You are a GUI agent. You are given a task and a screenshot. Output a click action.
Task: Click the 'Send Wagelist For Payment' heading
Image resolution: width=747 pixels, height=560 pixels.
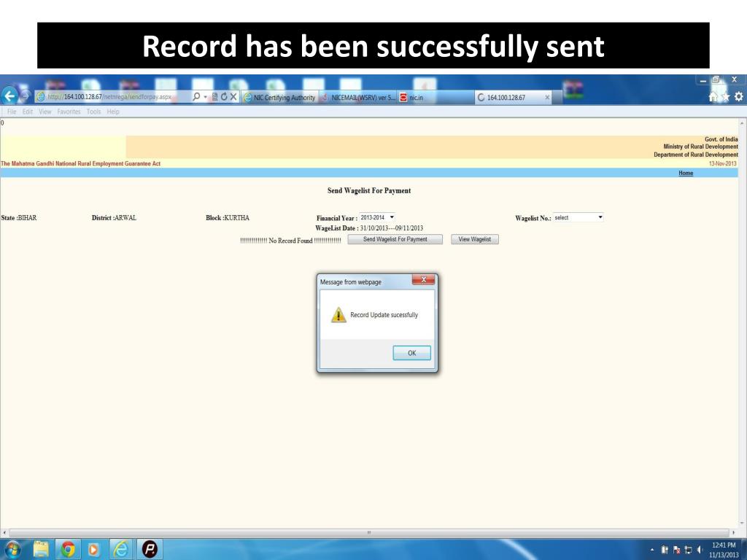pyautogui.click(x=368, y=190)
